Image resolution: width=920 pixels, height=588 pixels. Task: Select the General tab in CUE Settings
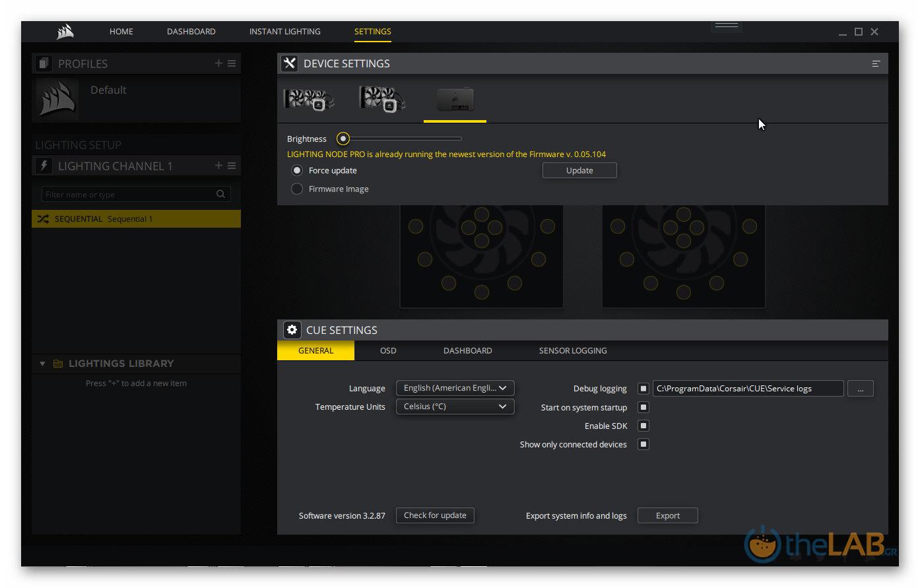pyautogui.click(x=315, y=350)
